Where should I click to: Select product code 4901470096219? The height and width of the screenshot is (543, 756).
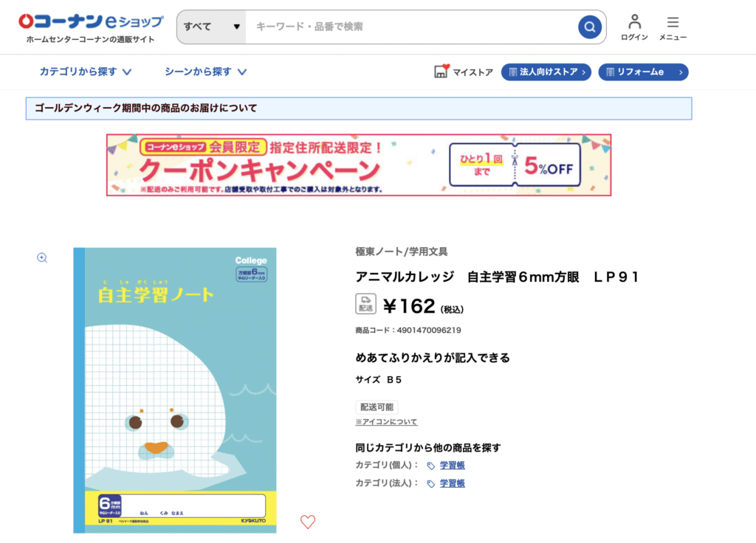point(429,331)
